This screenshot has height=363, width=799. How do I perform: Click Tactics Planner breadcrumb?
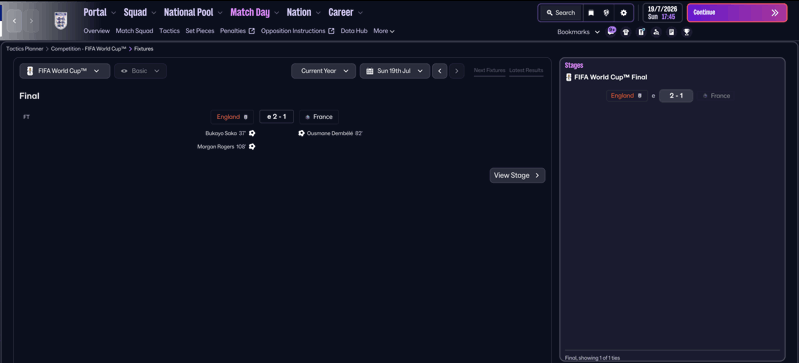pos(24,49)
